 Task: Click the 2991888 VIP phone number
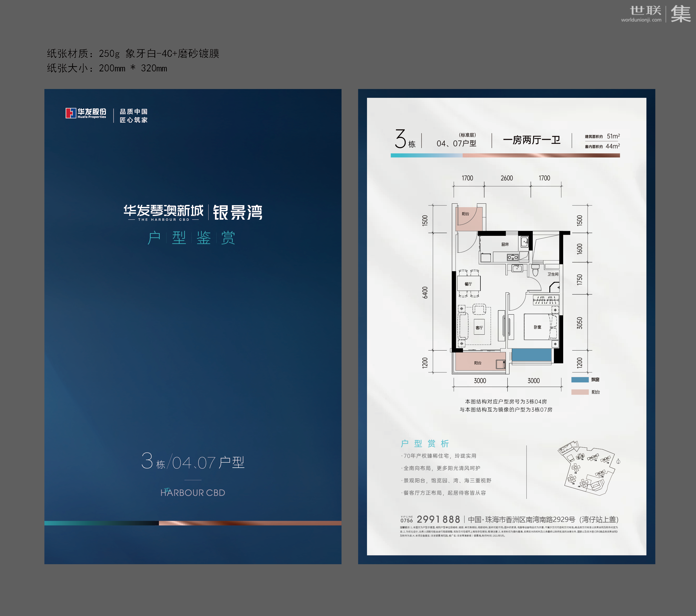click(438, 519)
